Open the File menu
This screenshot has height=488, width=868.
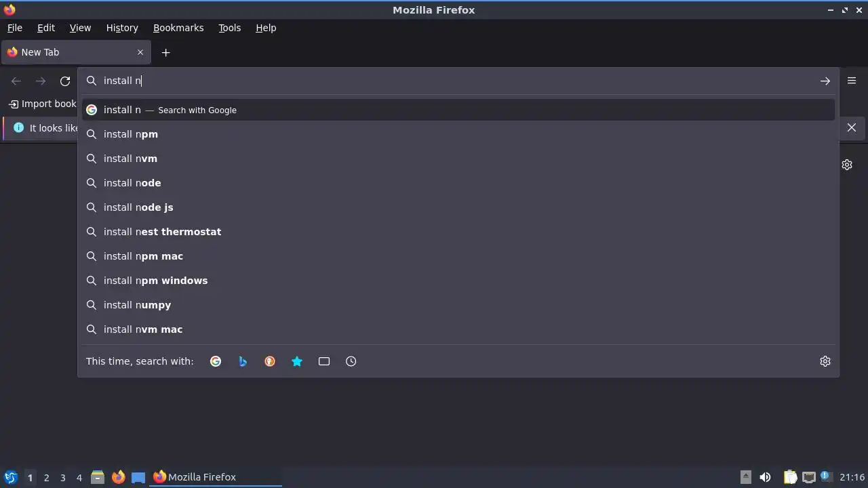point(15,28)
